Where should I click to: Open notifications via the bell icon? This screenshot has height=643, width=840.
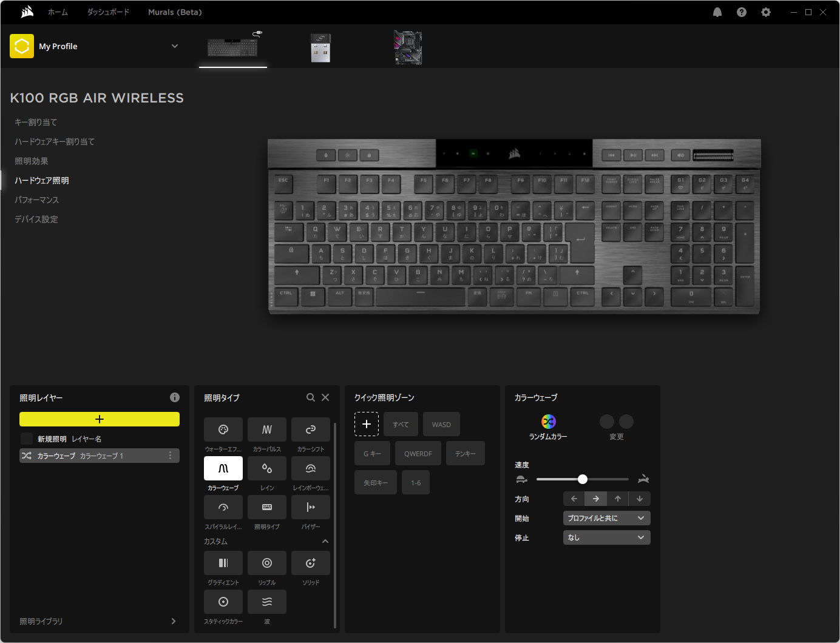click(717, 12)
